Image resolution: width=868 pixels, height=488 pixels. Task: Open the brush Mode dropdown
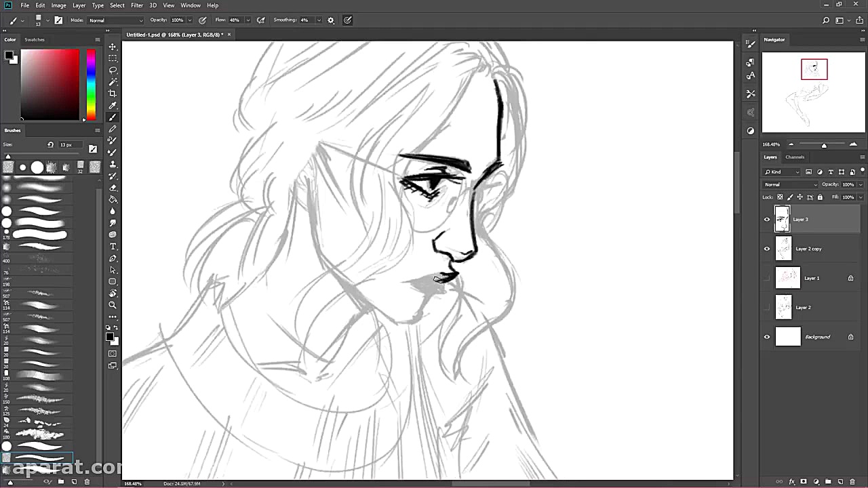click(x=115, y=20)
